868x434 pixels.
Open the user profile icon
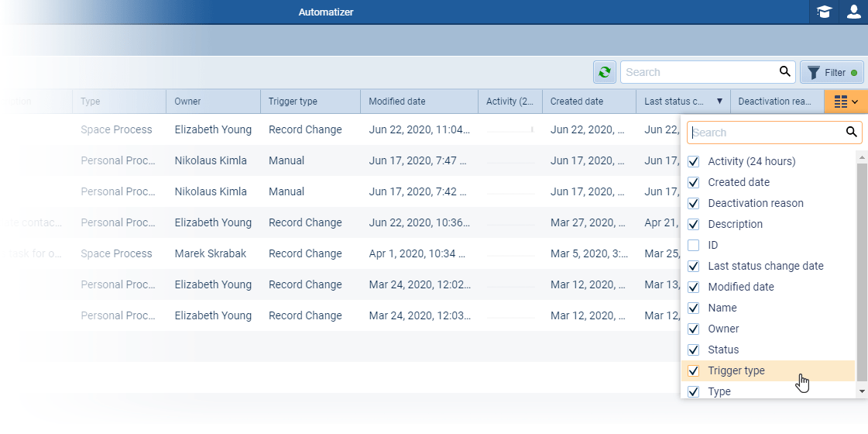pos(853,12)
